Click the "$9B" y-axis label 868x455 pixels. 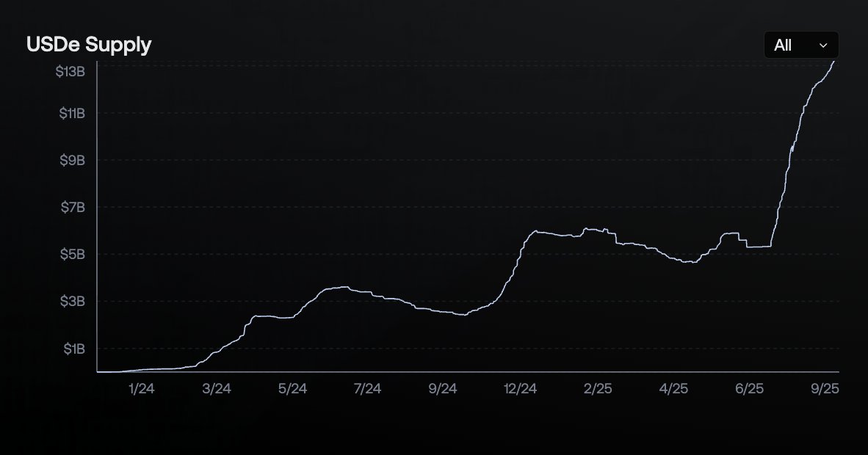73,160
